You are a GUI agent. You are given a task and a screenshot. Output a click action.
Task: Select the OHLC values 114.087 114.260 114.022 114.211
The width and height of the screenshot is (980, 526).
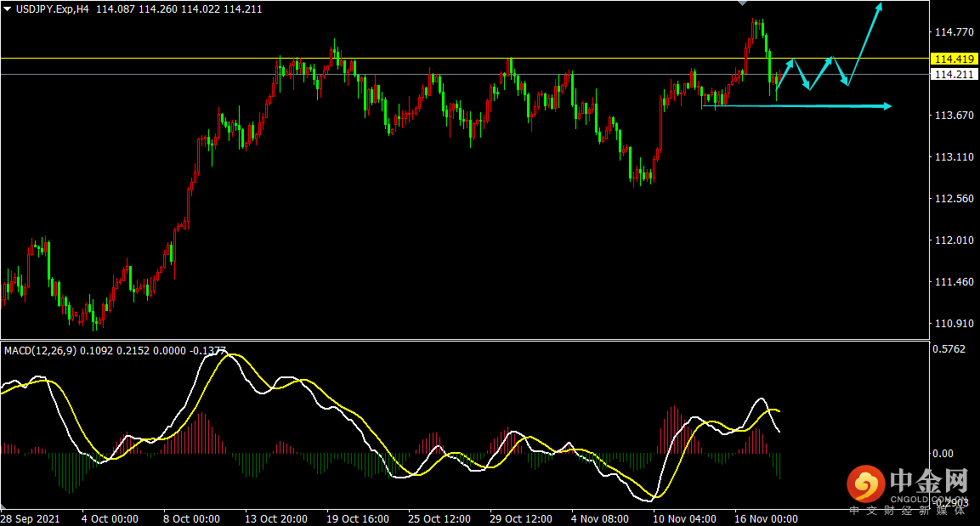(179, 9)
